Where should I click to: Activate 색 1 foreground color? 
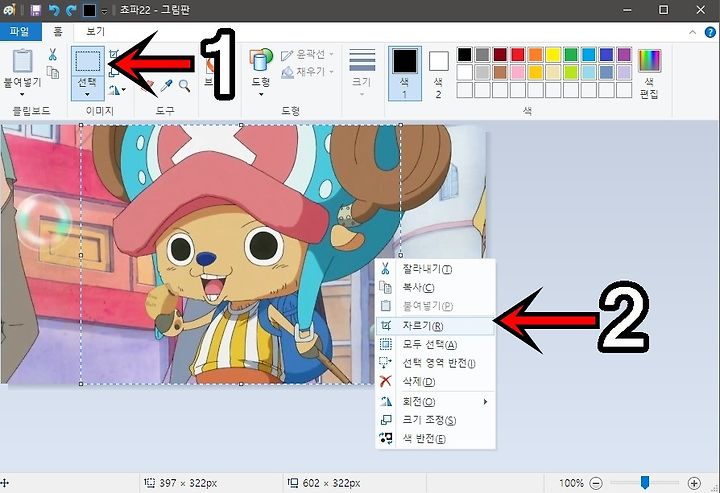pos(405,73)
